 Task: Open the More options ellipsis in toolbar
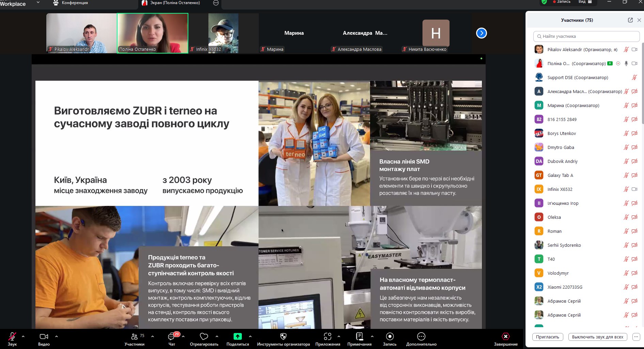click(421, 337)
